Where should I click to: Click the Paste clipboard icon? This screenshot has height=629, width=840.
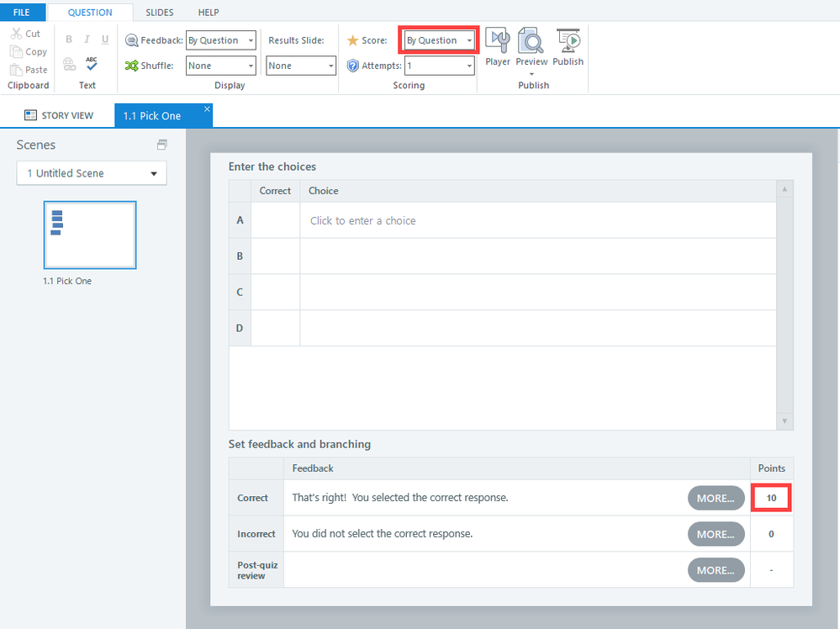click(x=16, y=70)
